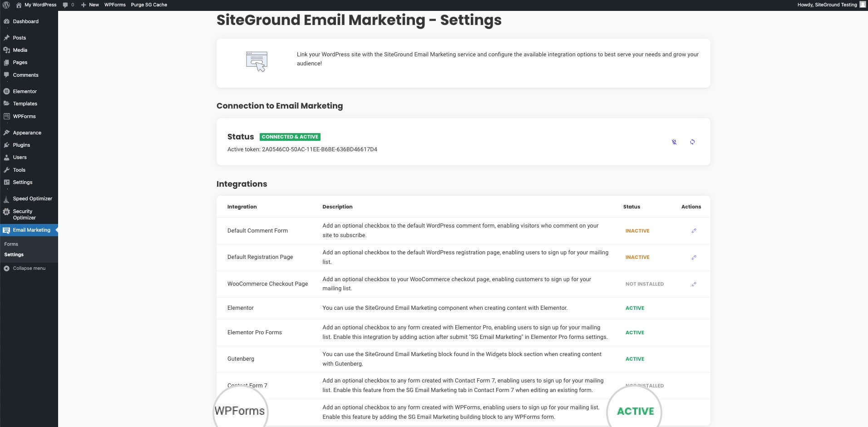Click the Gutenberg integration name
The height and width of the screenshot is (427, 868).
(241, 359)
